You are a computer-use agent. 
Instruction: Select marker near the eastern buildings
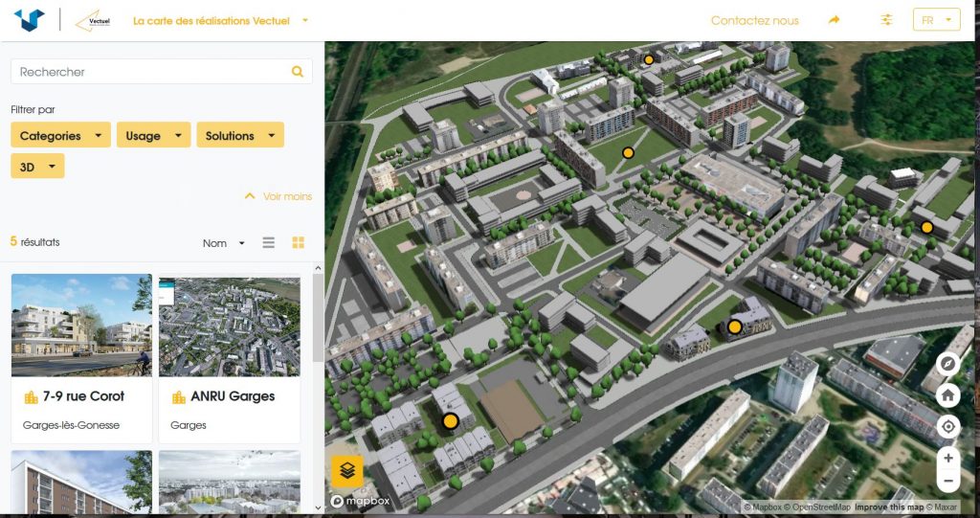pos(926,227)
